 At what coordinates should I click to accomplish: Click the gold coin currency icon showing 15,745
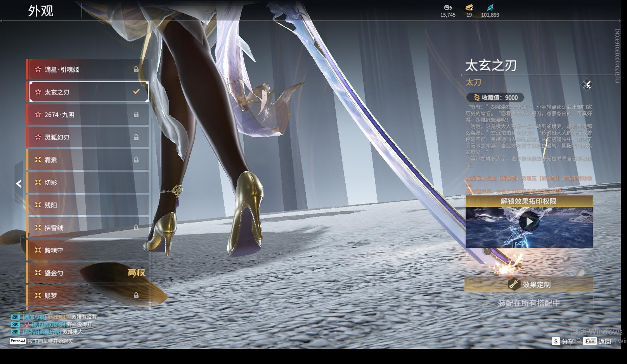[448, 7]
